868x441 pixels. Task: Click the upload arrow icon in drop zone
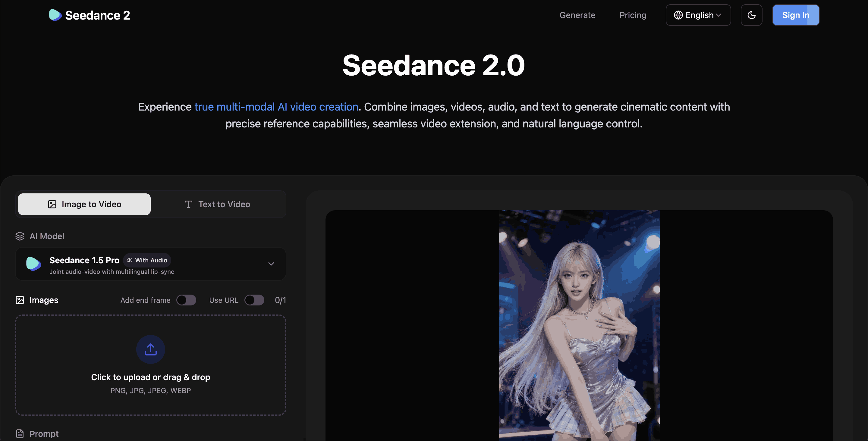[150, 349]
